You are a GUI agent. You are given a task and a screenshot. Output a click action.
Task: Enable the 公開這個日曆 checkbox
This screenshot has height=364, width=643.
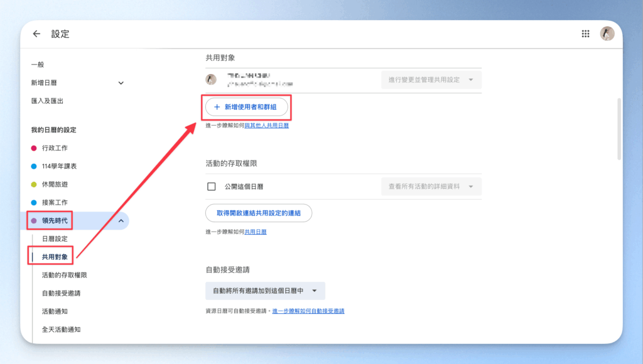pyautogui.click(x=212, y=186)
